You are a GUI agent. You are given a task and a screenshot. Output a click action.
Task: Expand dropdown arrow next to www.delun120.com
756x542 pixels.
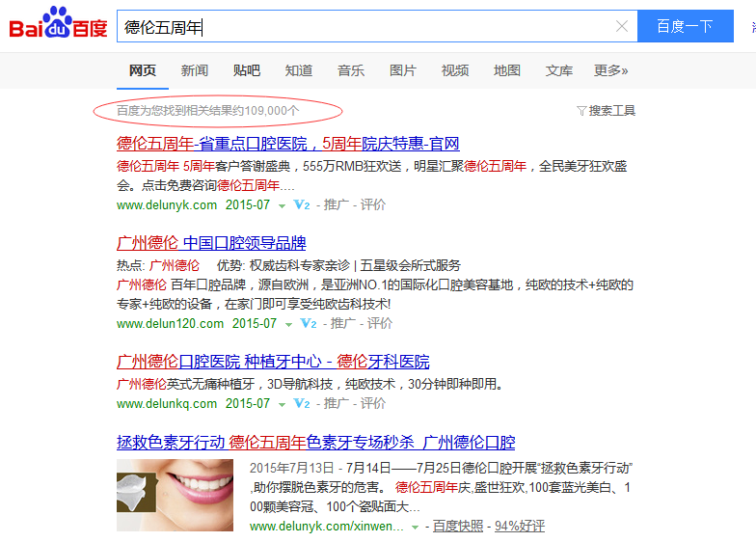pos(288,324)
